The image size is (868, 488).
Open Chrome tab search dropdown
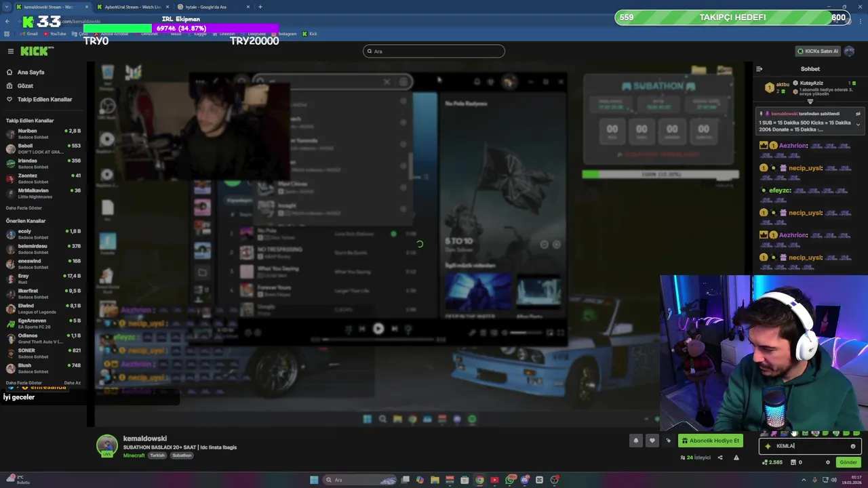pos(7,7)
